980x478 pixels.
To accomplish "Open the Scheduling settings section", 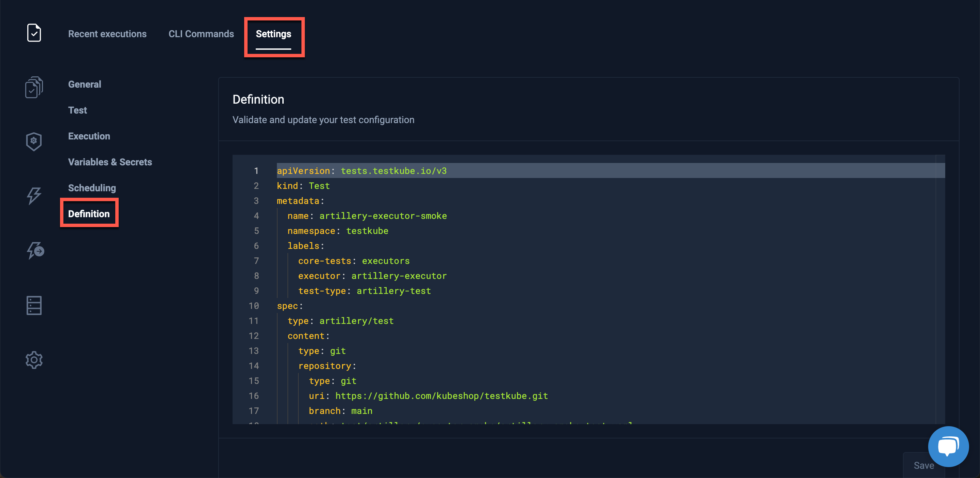I will point(92,188).
